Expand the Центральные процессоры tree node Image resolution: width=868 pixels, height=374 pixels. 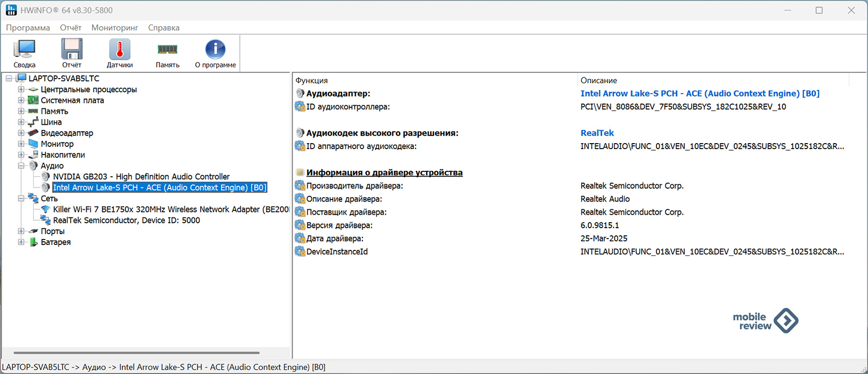pos(21,89)
